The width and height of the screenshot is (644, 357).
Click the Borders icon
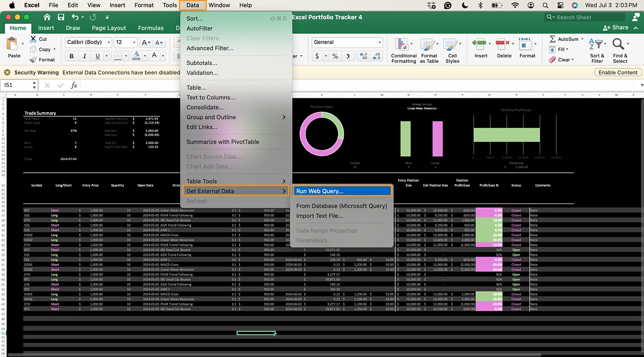coord(118,56)
